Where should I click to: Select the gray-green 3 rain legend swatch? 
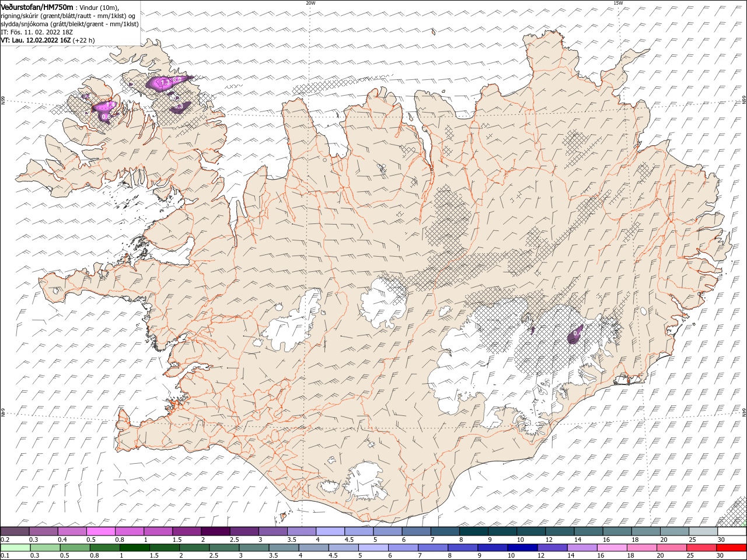(254, 548)
